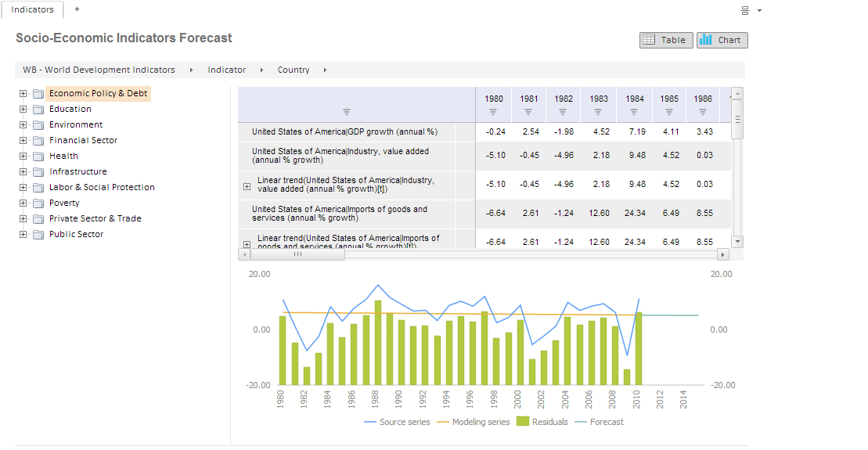Screen dimensions: 868x450
Task: Click the filter icon under 1986 column
Action: [703, 112]
